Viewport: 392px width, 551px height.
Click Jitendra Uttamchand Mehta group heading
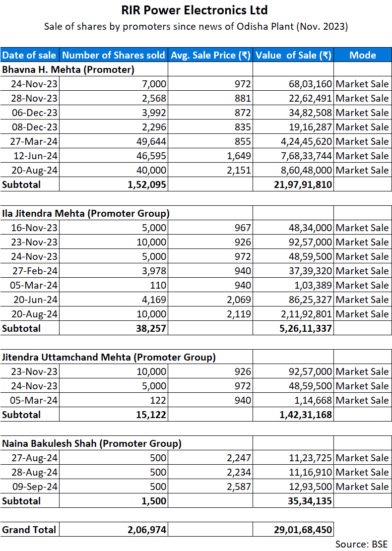click(109, 357)
